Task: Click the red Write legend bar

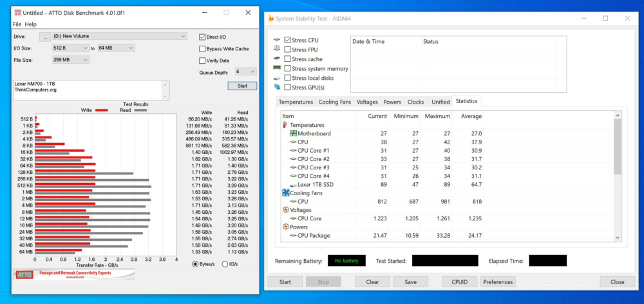Action: coord(102,110)
